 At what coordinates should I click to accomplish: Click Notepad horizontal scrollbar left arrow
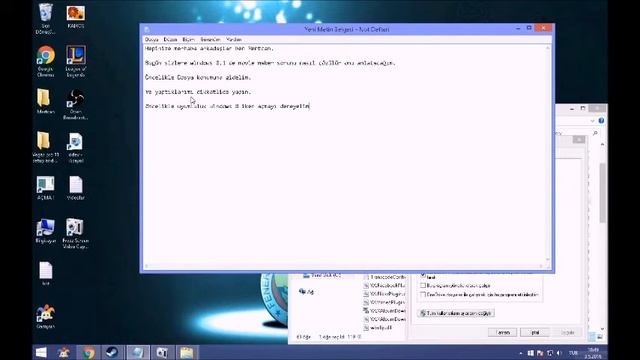pos(147,266)
